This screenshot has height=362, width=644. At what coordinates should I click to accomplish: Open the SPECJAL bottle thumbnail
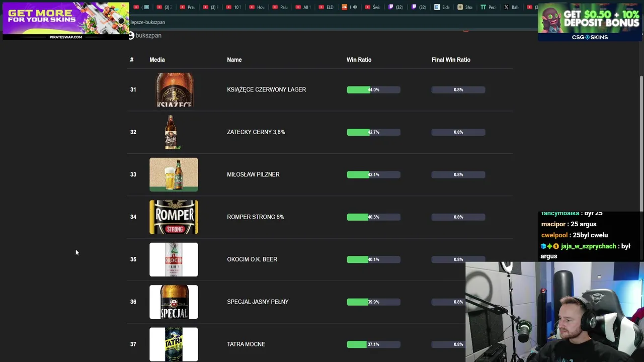174,302
